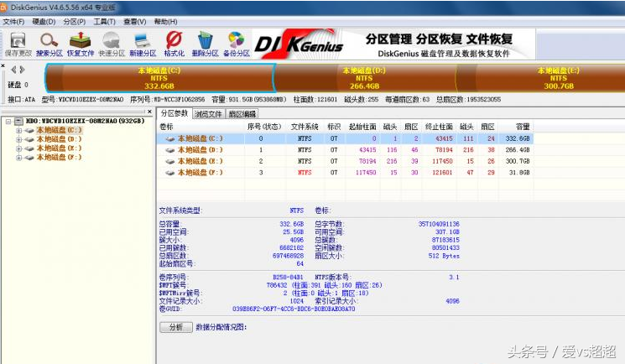The width and height of the screenshot is (625, 364).
Task: Click drive icon of F: row in table
Action: tap(170, 173)
